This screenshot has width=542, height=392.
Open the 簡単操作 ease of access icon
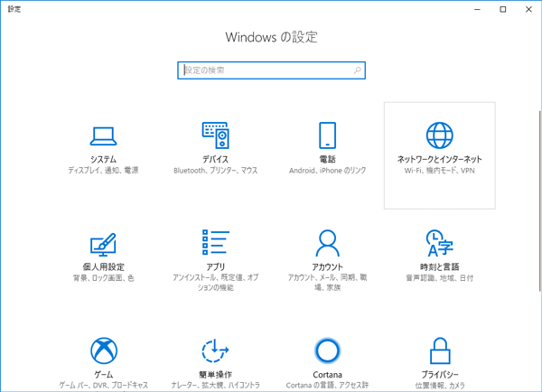[x=215, y=350]
